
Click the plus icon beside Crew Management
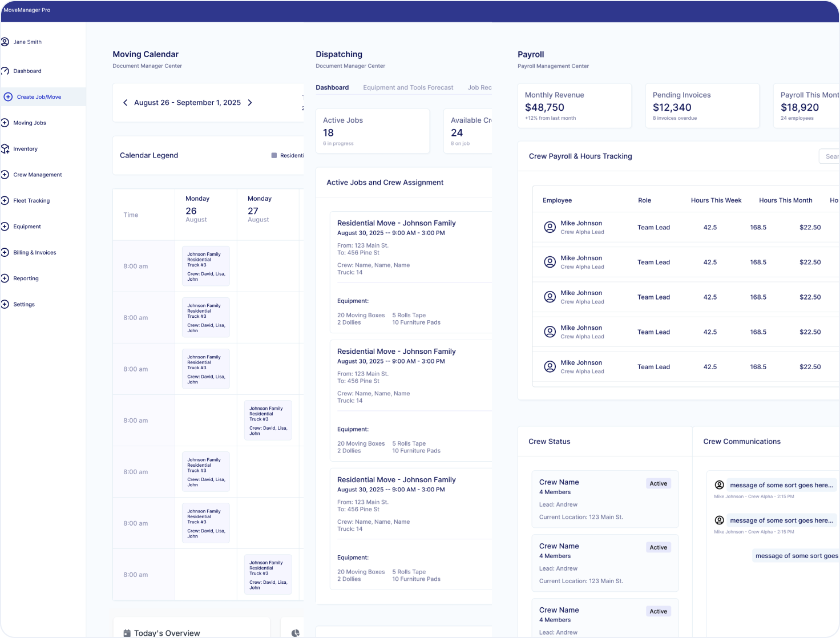tap(5, 175)
